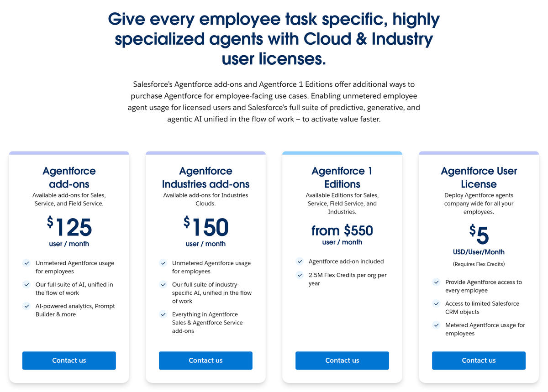Click the 'Agentforce 1 Editions' card title

click(342, 178)
